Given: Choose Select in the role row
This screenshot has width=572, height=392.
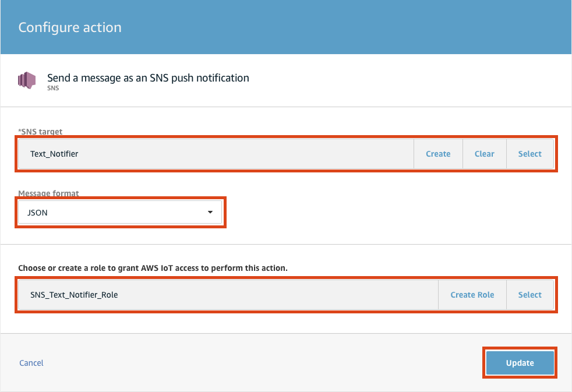Looking at the screenshot, I should [x=530, y=295].
